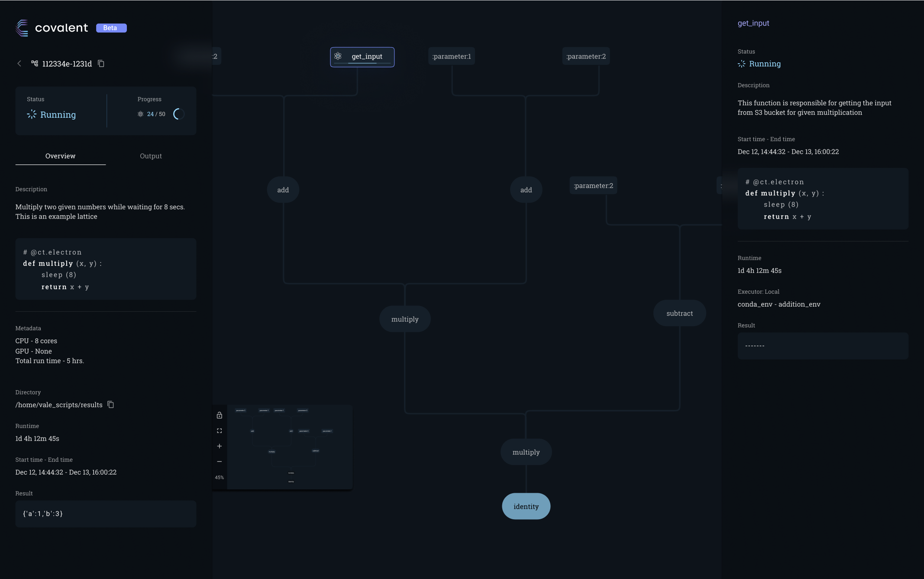Select the Overview tab

pyautogui.click(x=60, y=156)
